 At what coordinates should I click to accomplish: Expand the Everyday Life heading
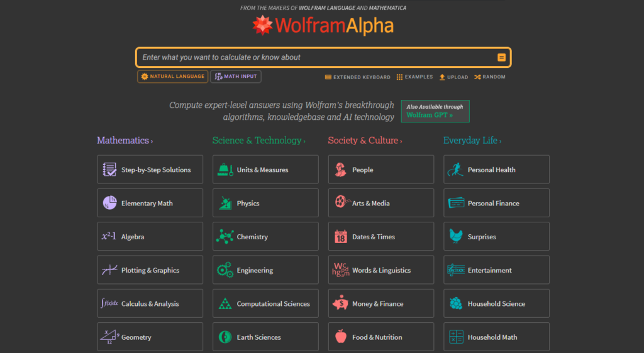(x=472, y=140)
